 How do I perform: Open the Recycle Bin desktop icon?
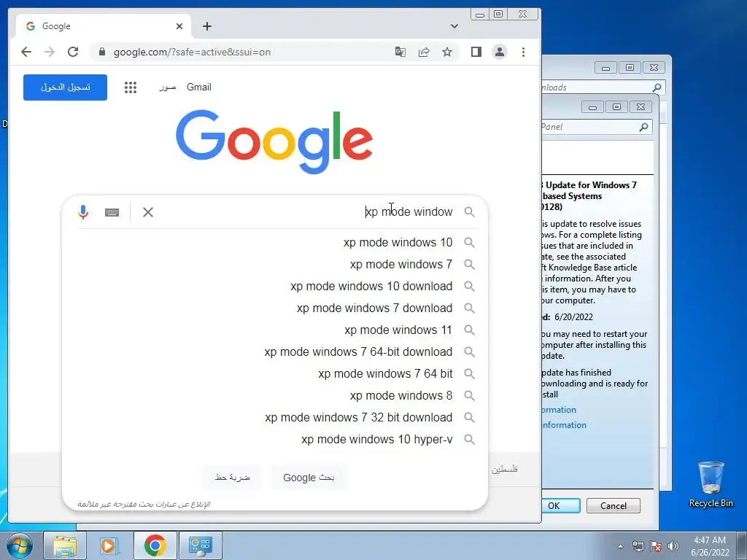pyautogui.click(x=711, y=484)
